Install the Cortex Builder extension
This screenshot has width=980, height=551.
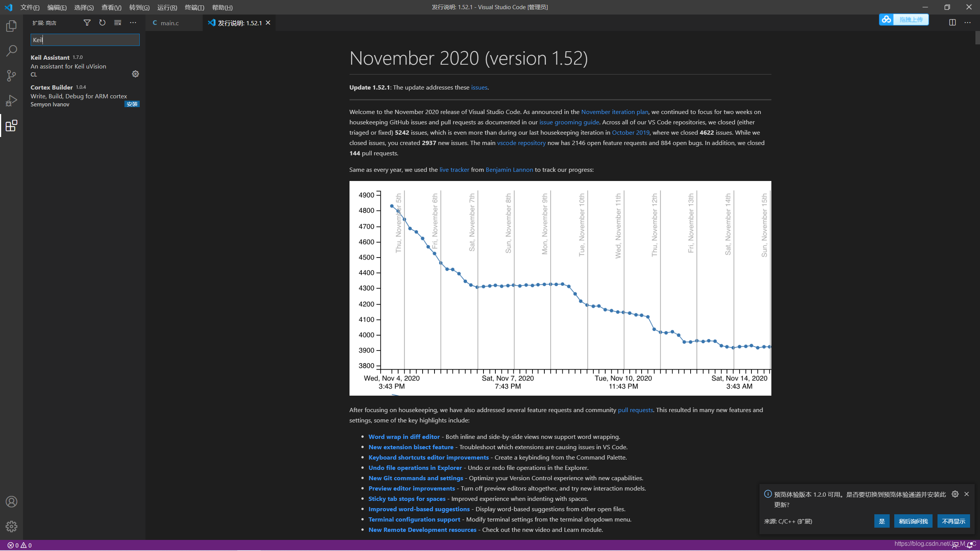(x=132, y=104)
